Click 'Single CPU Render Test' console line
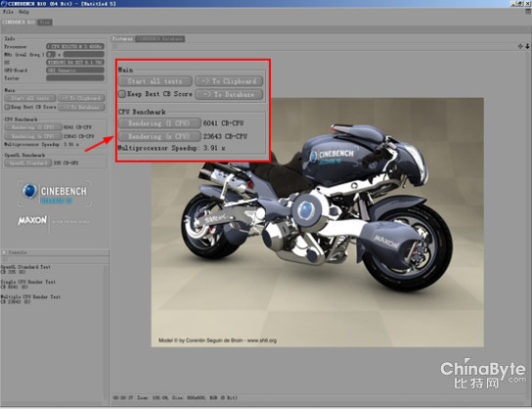The width and height of the screenshot is (532, 409). [28, 282]
